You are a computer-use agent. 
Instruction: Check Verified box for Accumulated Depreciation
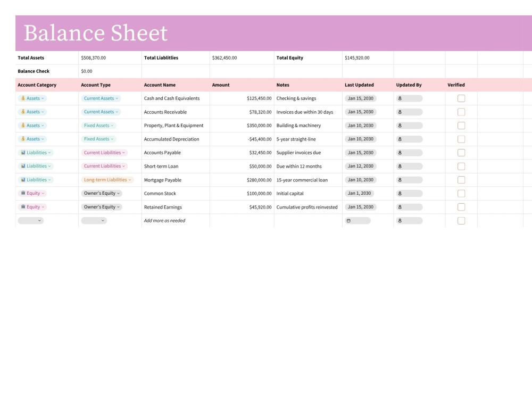pyautogui.click(x=461, y=139)
